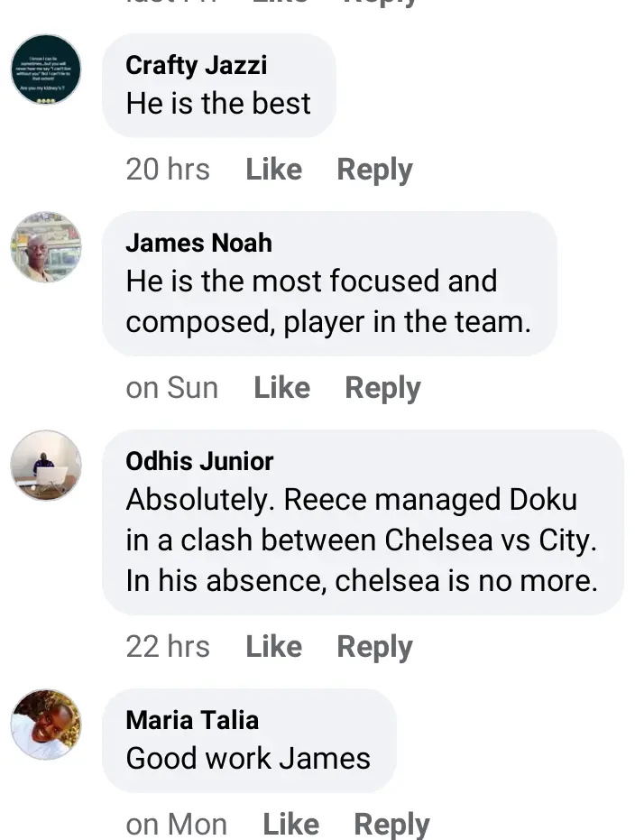
Task: Click the 'on Mon' timestamp
Action: (176, 824)
